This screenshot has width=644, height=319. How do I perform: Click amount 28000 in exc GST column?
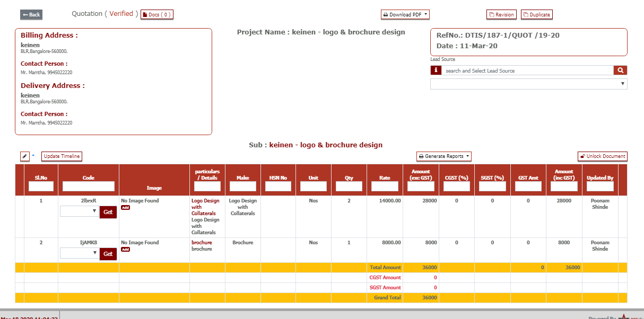(x=430, y=201)
